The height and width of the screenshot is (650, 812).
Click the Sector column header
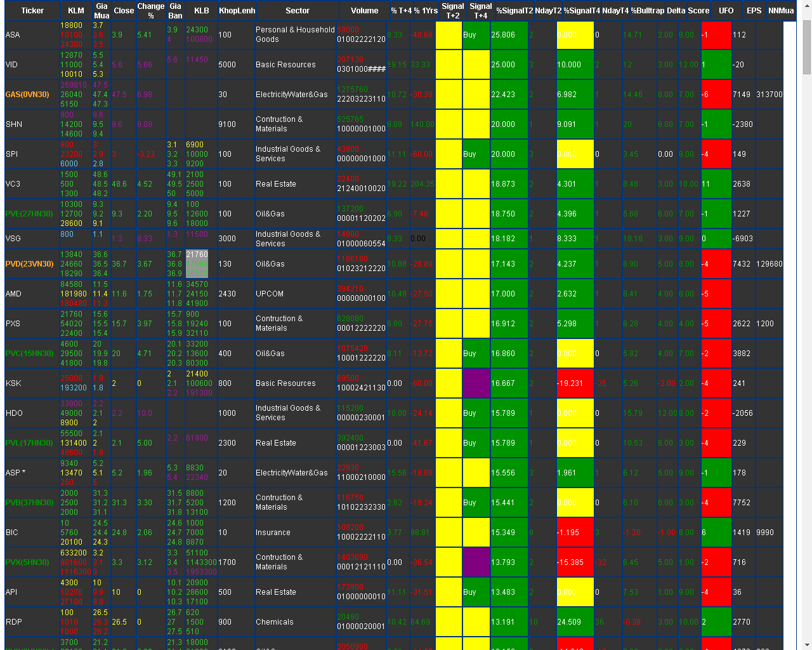[x=297, y=11]
